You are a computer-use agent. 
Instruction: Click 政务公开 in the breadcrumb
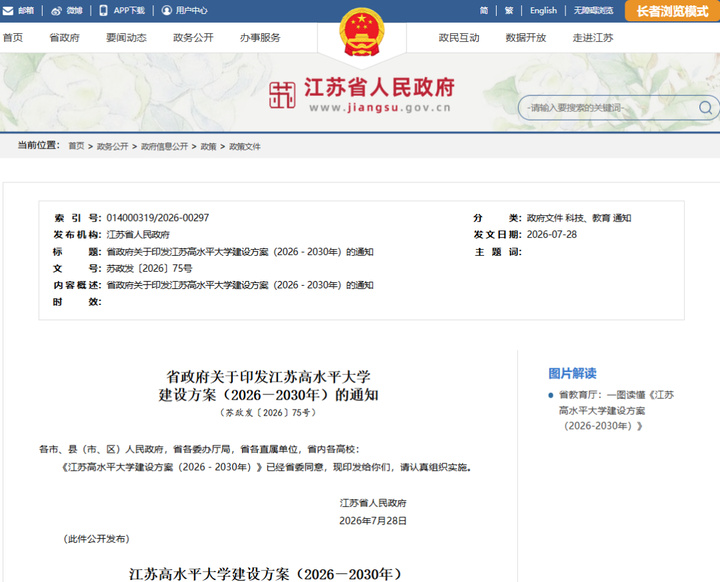(112, 147)
